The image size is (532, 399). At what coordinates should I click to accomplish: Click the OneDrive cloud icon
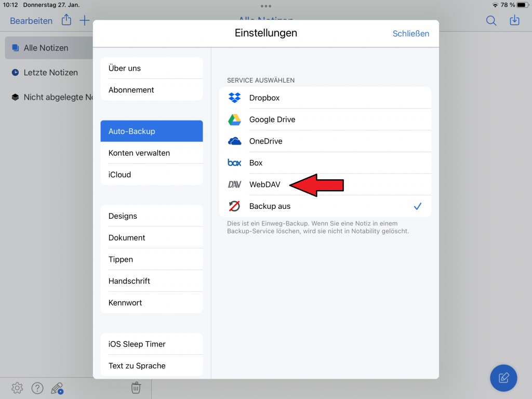pyautogui.click(x=234, y=141)
